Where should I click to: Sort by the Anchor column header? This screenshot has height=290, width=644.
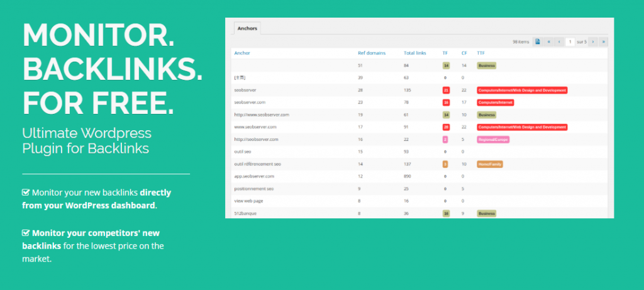point(242,53)
